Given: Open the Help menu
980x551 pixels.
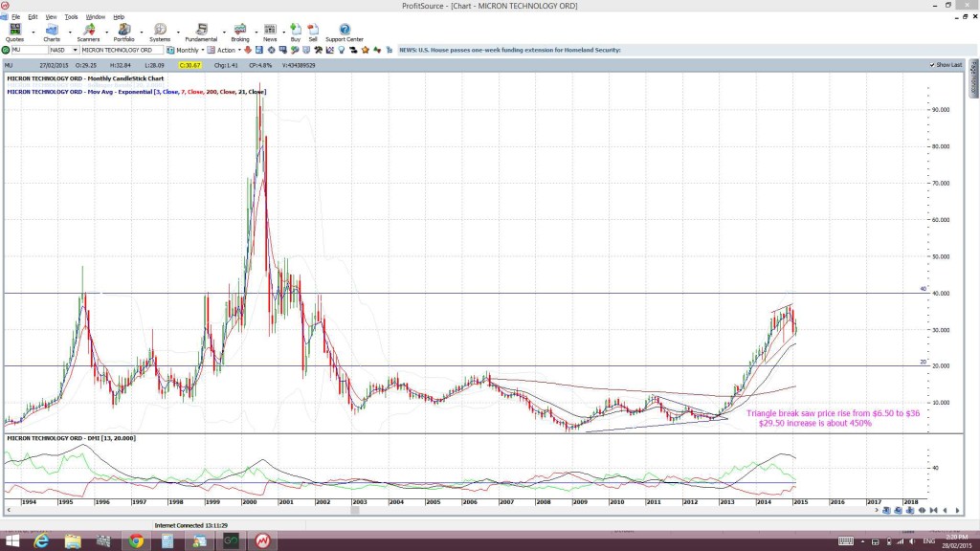Looking at the screenshot, I should tap(119, 17).
